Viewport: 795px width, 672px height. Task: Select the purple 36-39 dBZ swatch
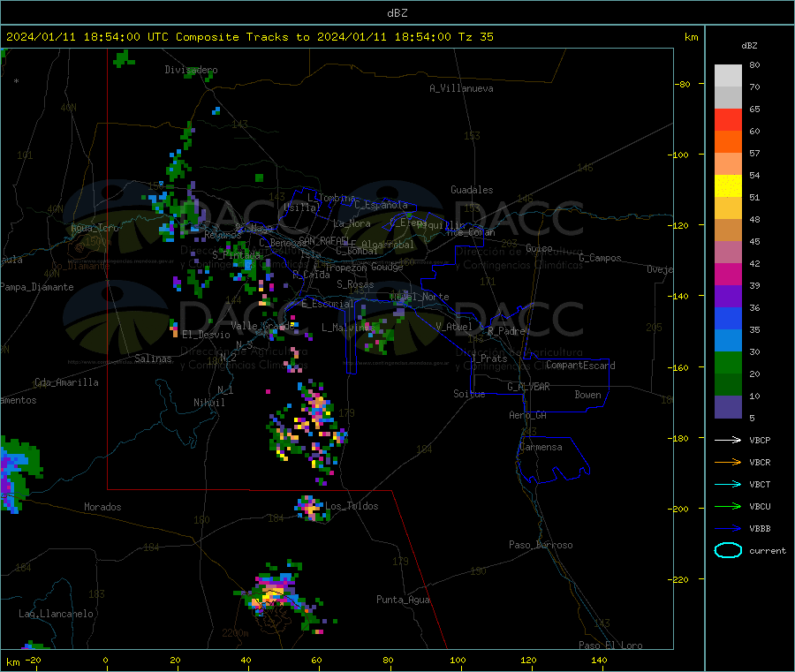click(x=728, y=297)
